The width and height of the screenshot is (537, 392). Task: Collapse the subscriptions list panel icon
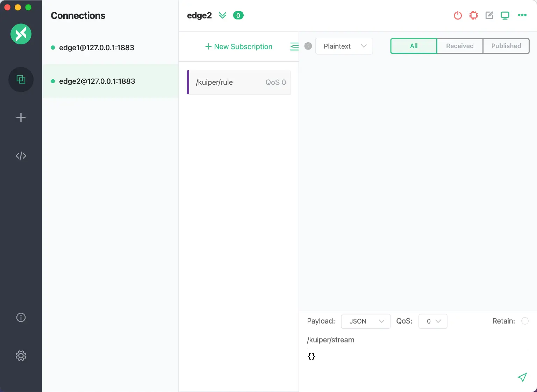point(294,46)
